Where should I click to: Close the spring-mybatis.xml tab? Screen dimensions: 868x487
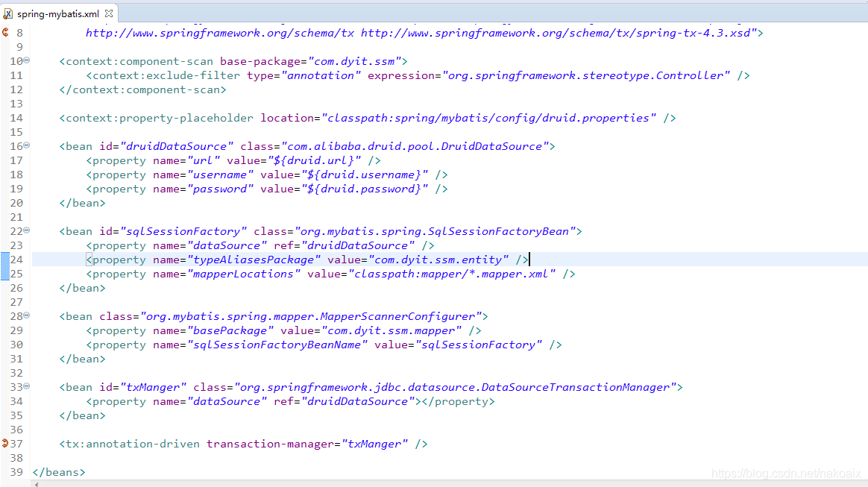click(109, 13)
